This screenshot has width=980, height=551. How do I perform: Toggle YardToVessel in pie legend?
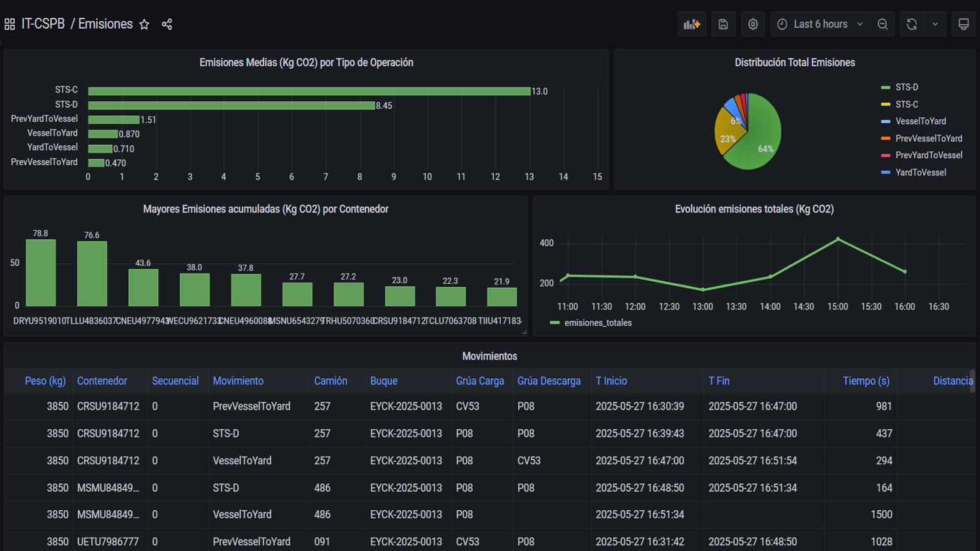coord(921,172)
